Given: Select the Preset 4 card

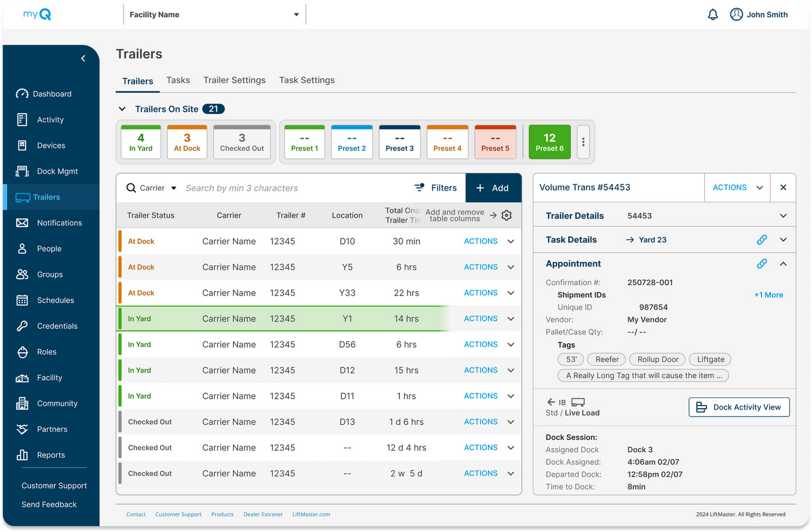Looking at the screenshot, I should [447, 142].
